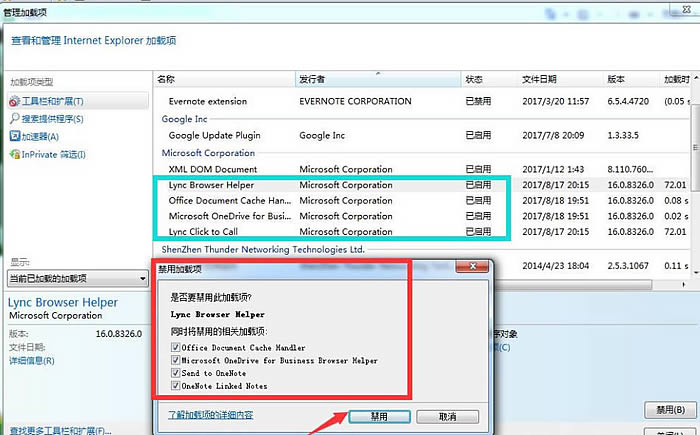Open the 了解加载项的详细内容 link
The width and height of the screenshot is (700, 435).
210,415
